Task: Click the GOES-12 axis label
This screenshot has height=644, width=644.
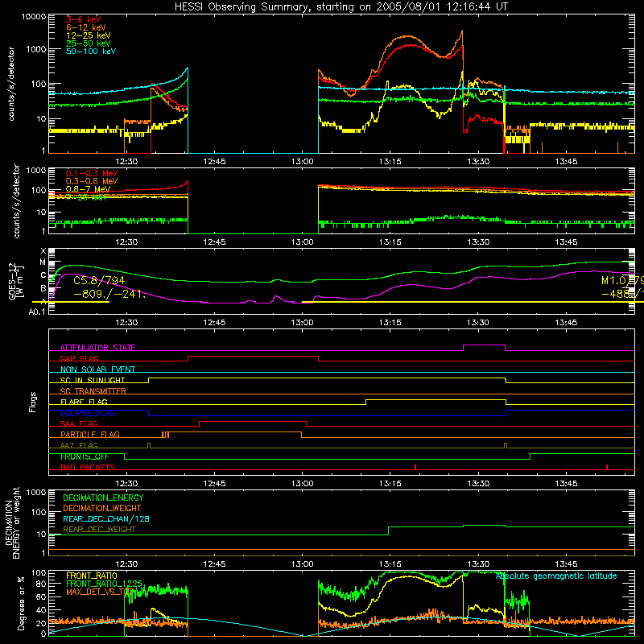Action: [15, 282]
